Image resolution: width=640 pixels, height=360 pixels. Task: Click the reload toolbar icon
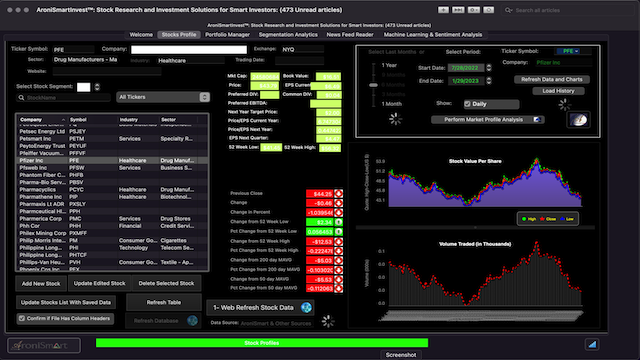(489, 10)
